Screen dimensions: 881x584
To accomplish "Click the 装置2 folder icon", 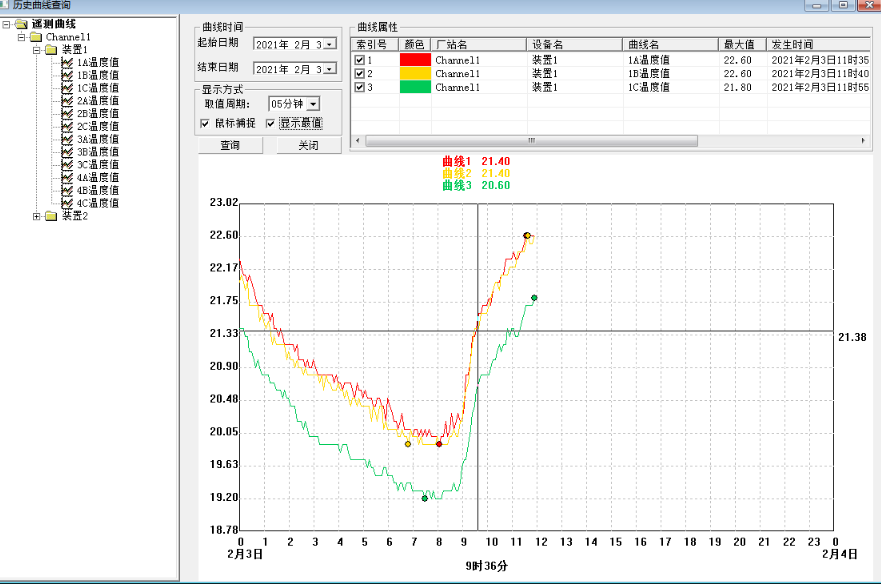I will (51, 216).
